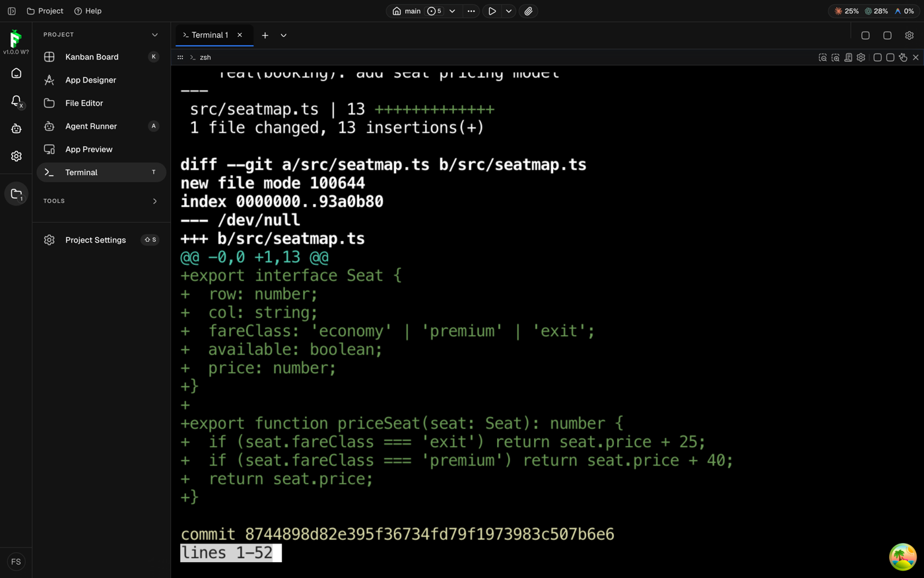Viewport: 924px width, 578px height.
Task: Select the folder projects icon in left rail
Action: 16,194
